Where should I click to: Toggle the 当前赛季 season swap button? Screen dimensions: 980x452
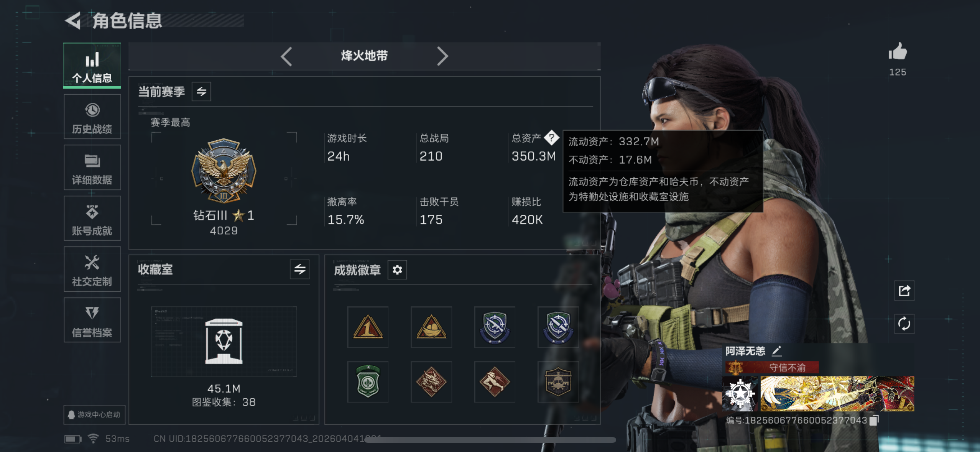point(201,92)
